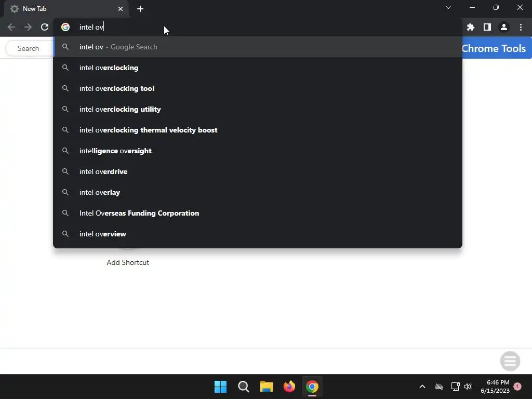Click the browser forward arrow
Image resolution: width=532 pixels, height=399 pixels.
coord(28,27)
